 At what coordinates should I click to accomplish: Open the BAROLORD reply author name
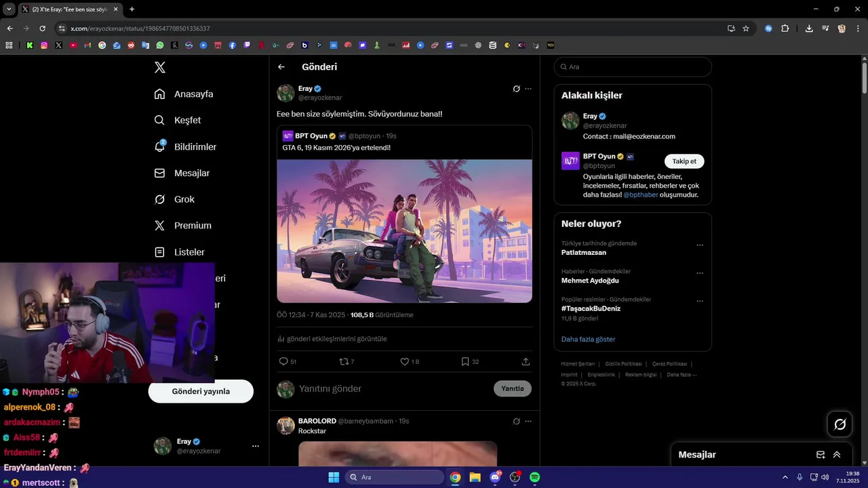[317, 421]
